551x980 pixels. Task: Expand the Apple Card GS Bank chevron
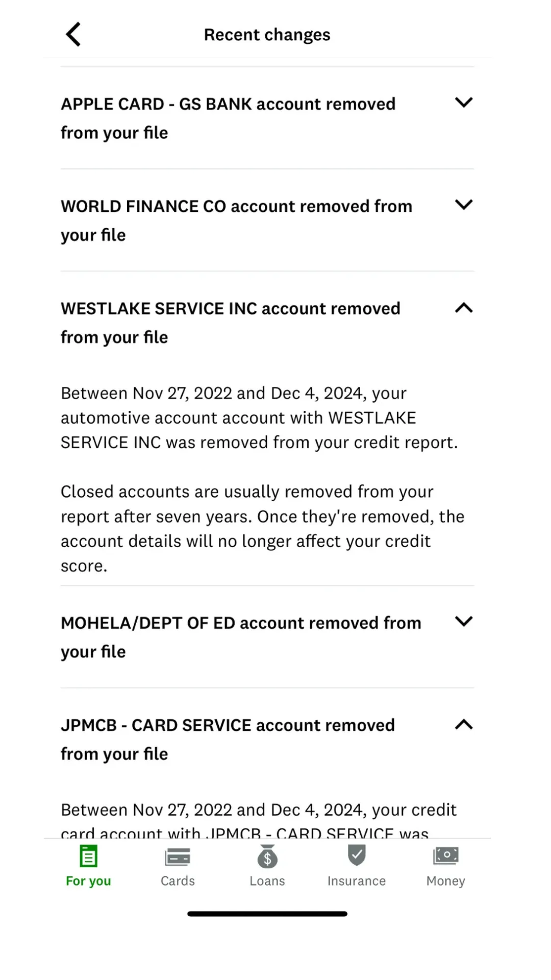[464, 103]
